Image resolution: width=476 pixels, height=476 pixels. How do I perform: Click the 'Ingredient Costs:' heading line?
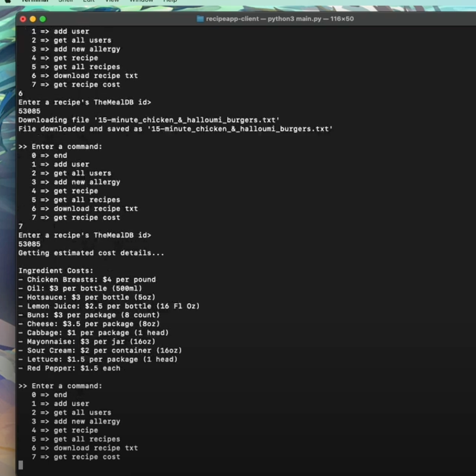pos(56,271)
